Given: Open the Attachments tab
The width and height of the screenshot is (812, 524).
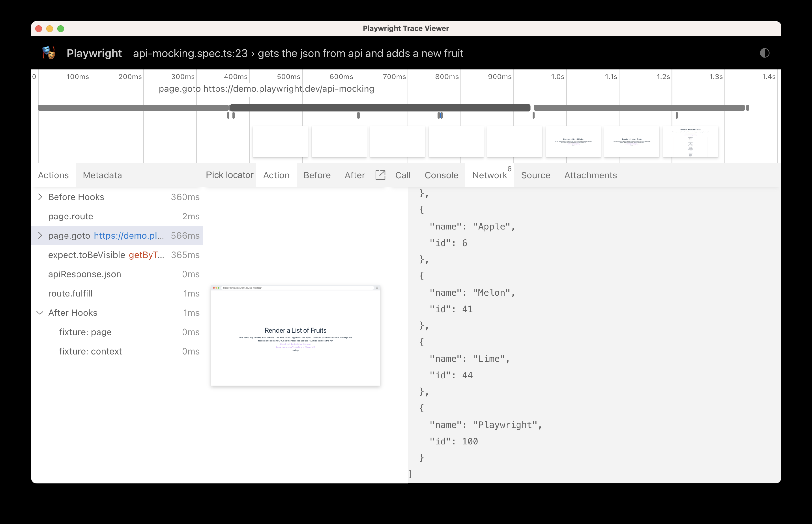Looking at the screenshot, I should (x=590, y=175).
